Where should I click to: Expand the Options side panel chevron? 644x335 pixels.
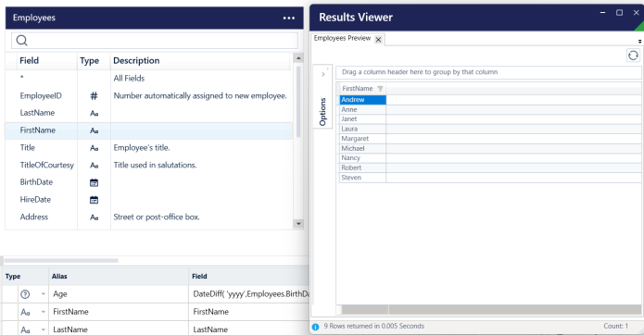(323, 74)
